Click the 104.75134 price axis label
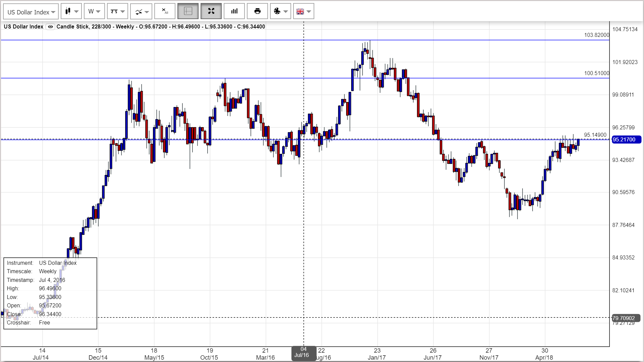This screenshot has height=362, width=644. point(625,29)
